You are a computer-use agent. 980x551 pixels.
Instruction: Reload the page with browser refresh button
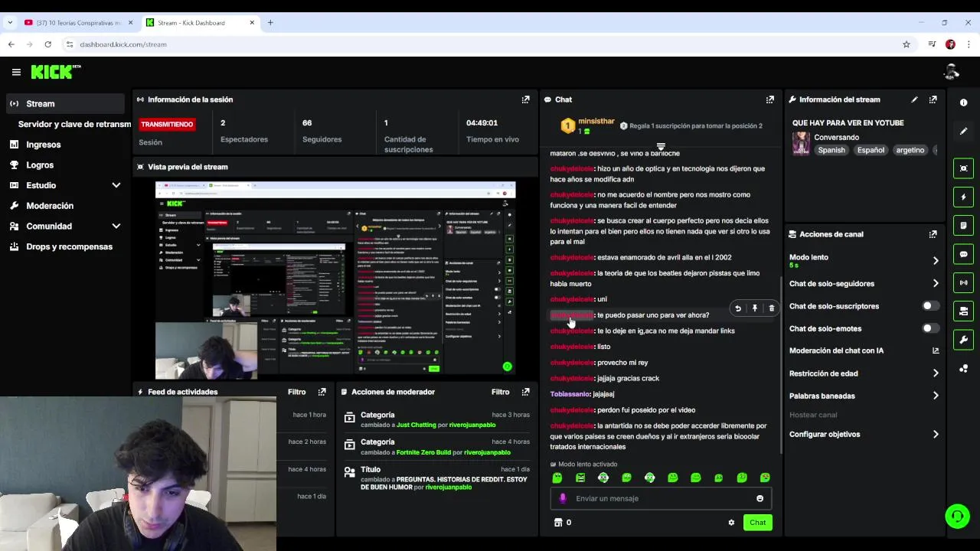point(47,44)
